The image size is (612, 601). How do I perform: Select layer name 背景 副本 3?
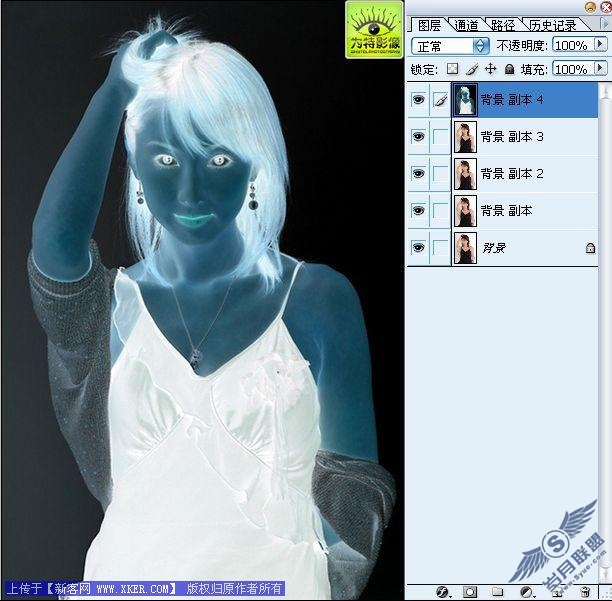512,137
